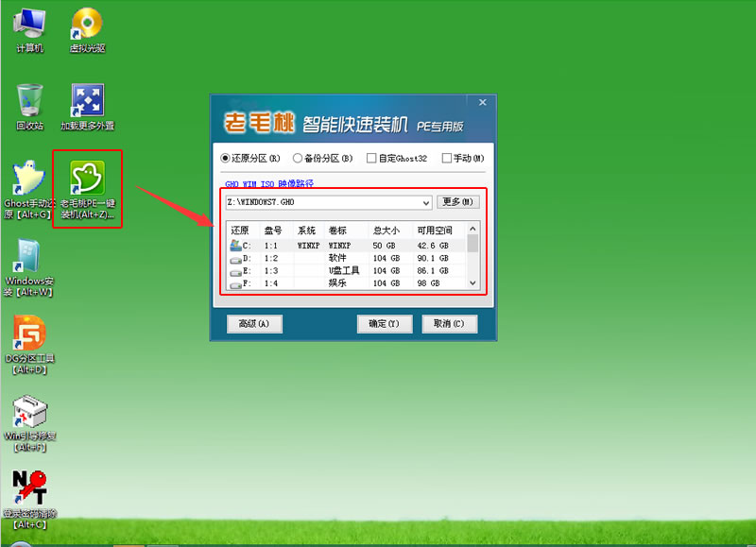Click the F: drive disk icon in list
Screen dimensions: 756x547
point(235,284)
